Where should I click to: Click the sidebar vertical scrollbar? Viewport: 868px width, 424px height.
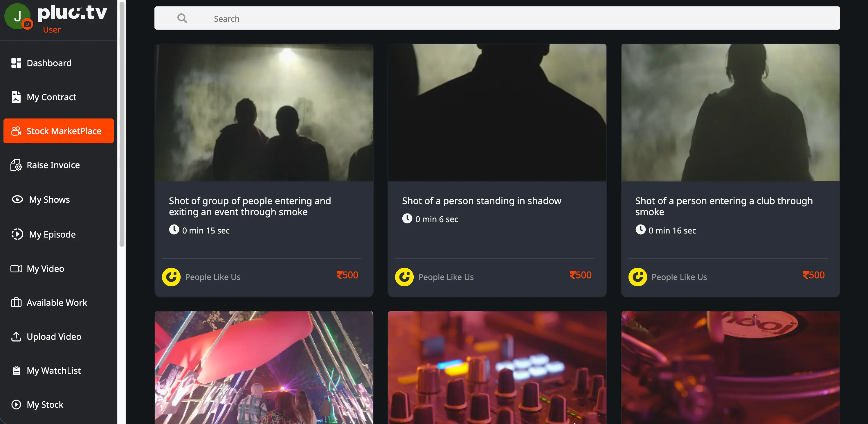click(122, 125)
